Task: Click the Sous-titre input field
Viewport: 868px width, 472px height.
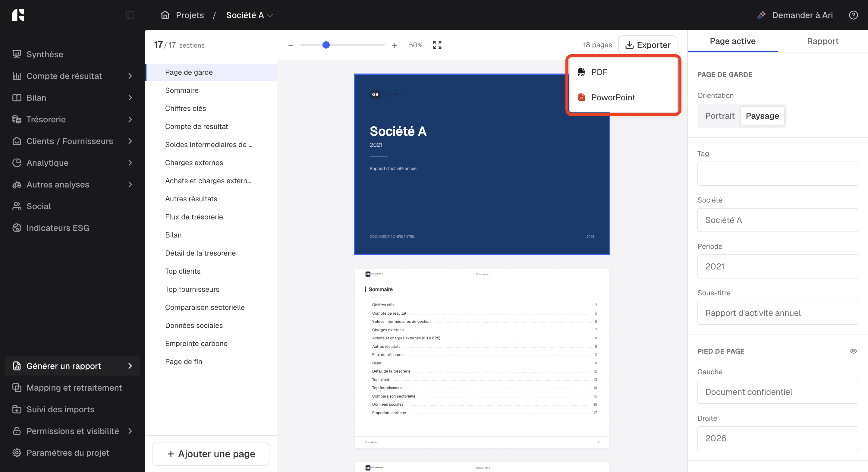Action: tap(777, 313)
